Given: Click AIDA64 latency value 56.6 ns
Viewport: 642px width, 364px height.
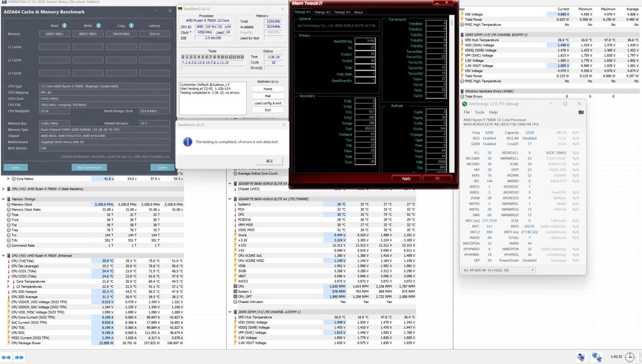Looking at the screenshot, I should click(155, 34).
